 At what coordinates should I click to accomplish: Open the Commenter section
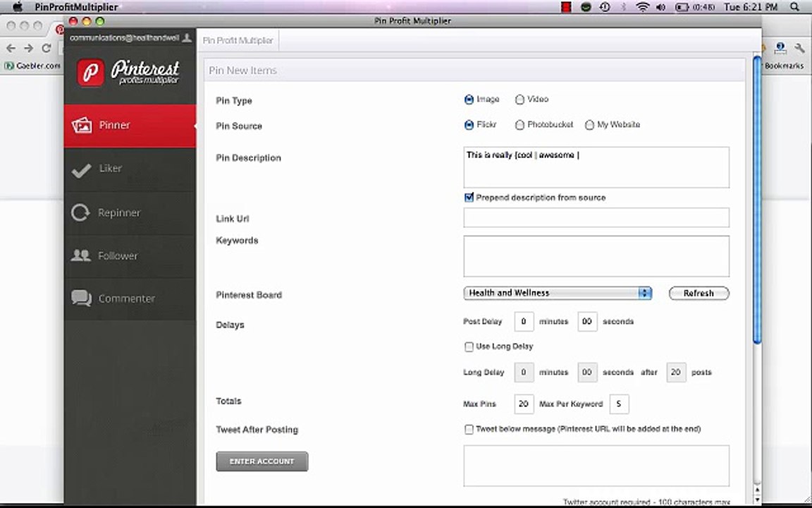[x=130, y=298]
